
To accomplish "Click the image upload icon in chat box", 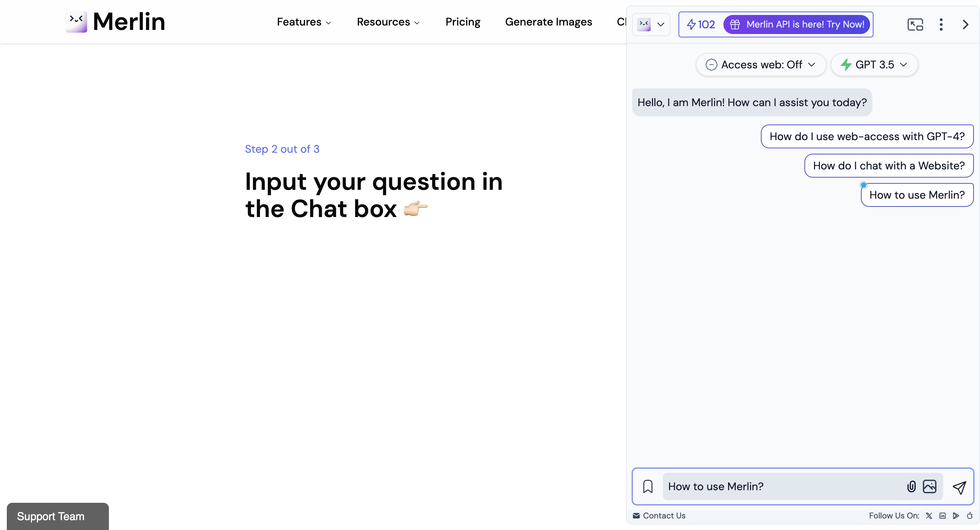I will click(929, 487).
